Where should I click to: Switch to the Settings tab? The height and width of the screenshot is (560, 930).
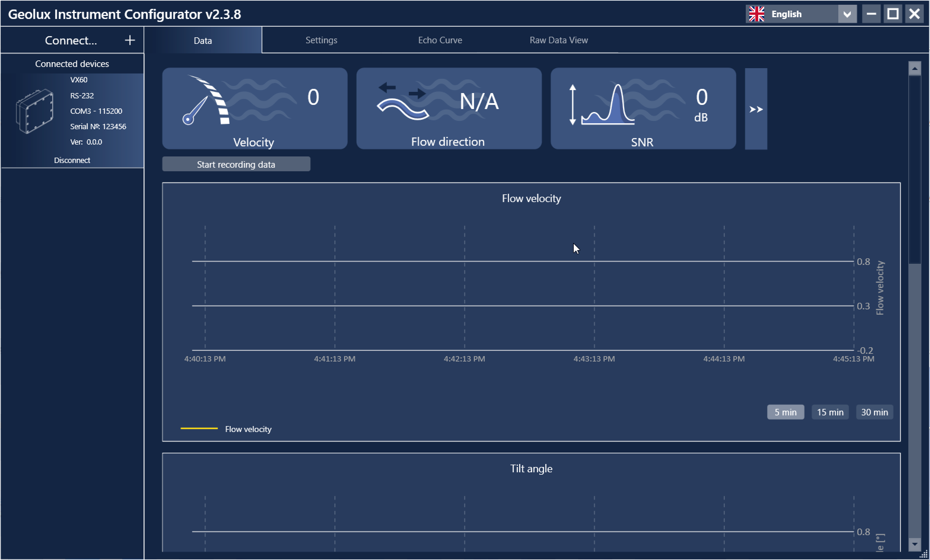(x=321, y=40)
